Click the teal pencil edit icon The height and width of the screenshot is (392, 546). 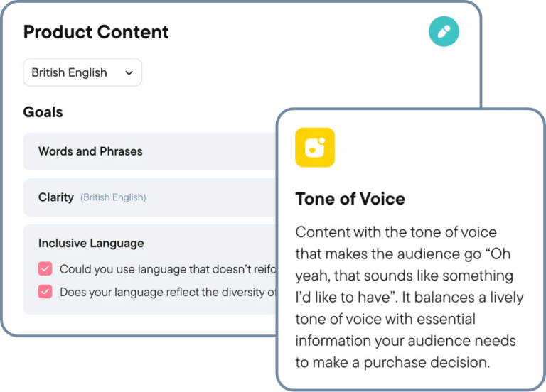444,31
